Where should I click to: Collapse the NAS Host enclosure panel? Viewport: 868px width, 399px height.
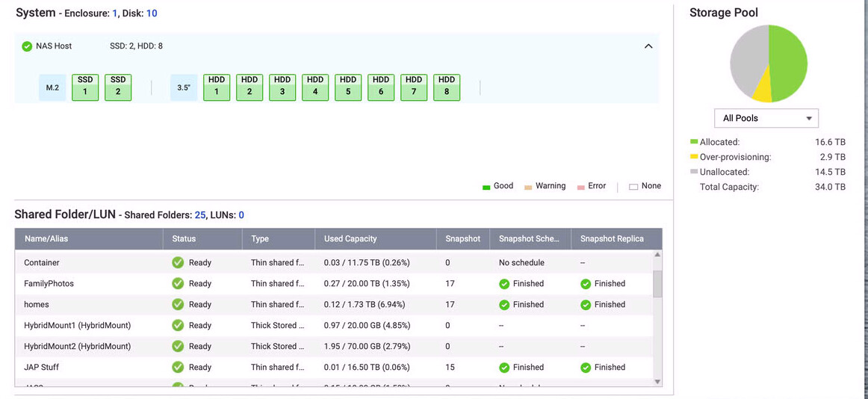[x=648, y=46]
